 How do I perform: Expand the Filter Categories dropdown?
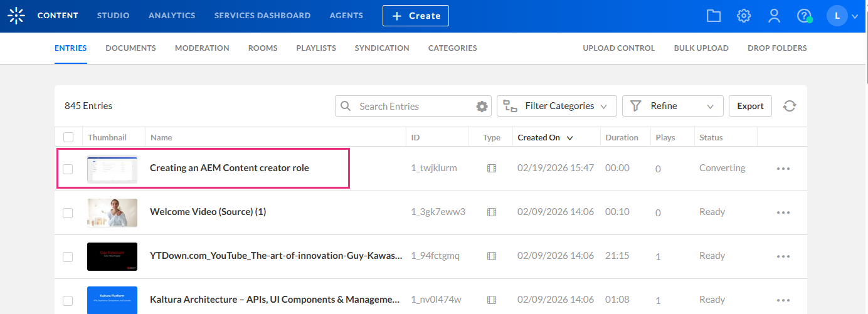[x=556, y=107]
